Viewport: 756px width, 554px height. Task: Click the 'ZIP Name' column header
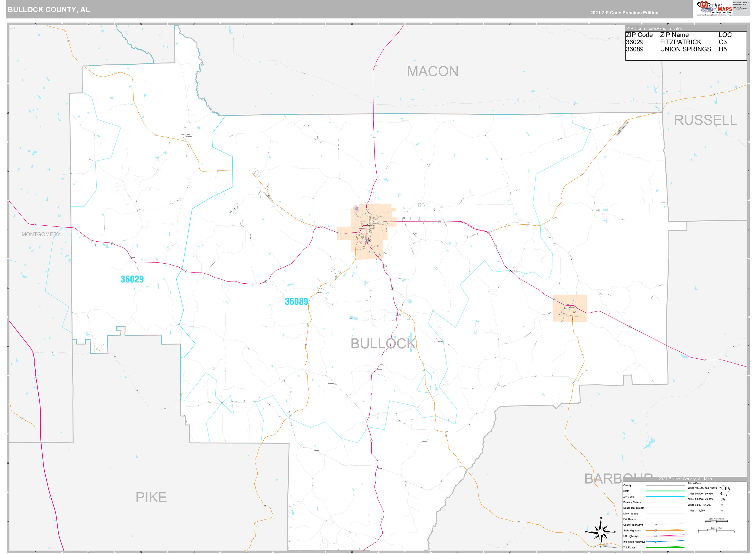674,35
